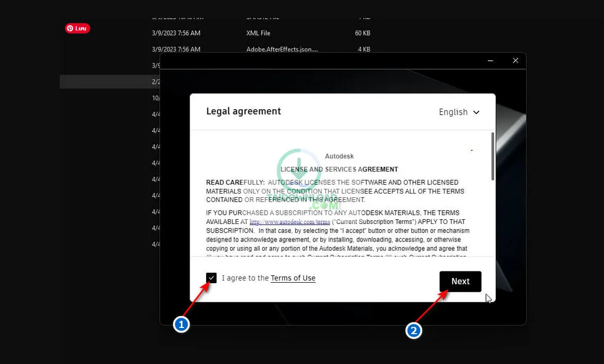
Task: Click the green download-arrow watermark icon
Action: 298,170
